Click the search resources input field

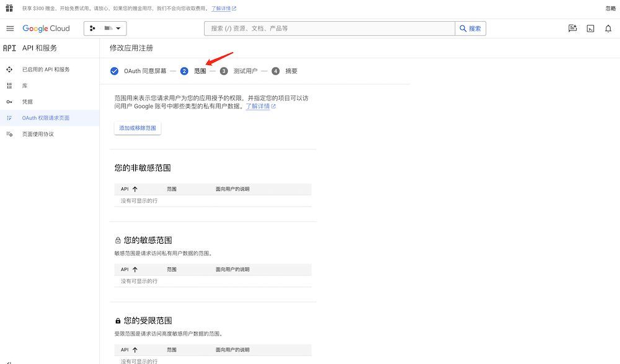[x=329, y=29]
